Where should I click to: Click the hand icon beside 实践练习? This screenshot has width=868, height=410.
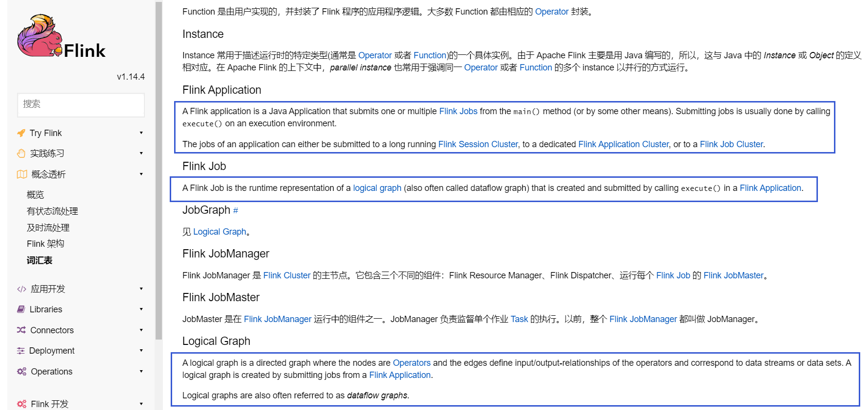[21, 154]
